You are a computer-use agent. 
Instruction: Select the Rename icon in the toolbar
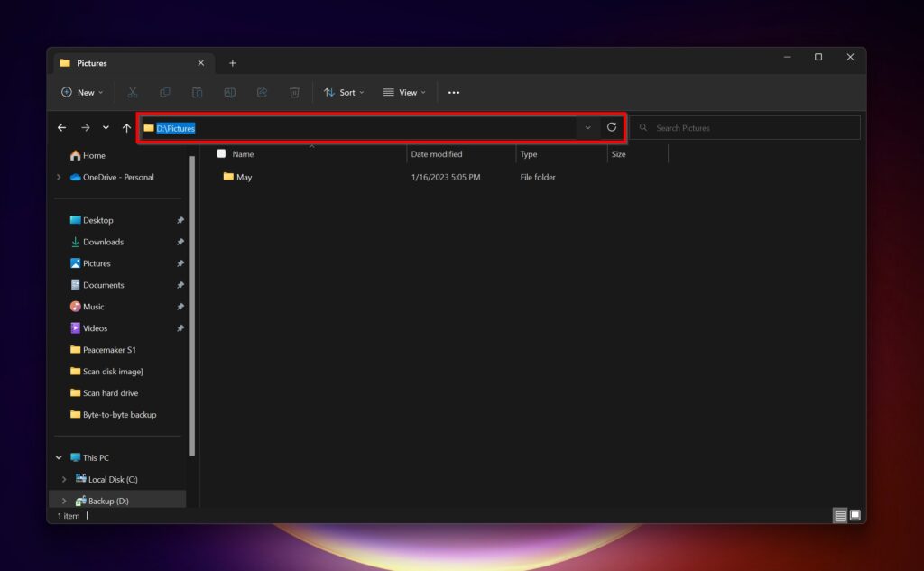click(x=229, y=92)
